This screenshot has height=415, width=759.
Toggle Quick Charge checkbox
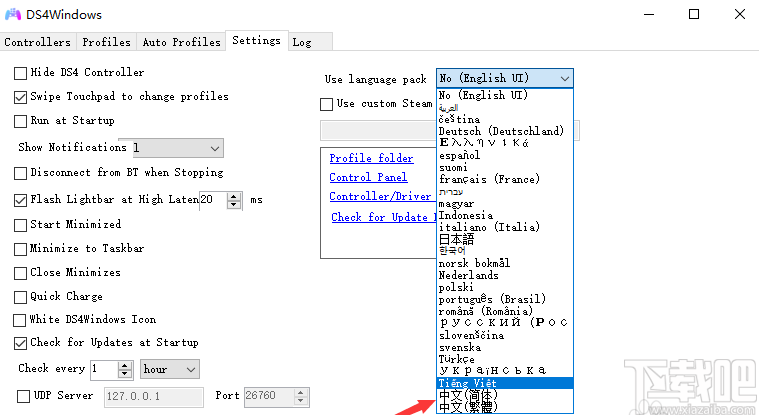click(20, 297)
